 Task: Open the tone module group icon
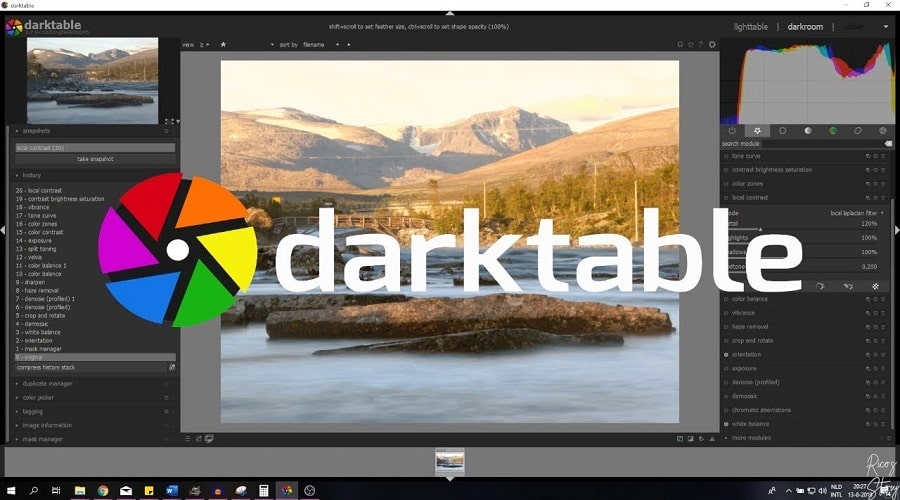(x=808, y=131)
